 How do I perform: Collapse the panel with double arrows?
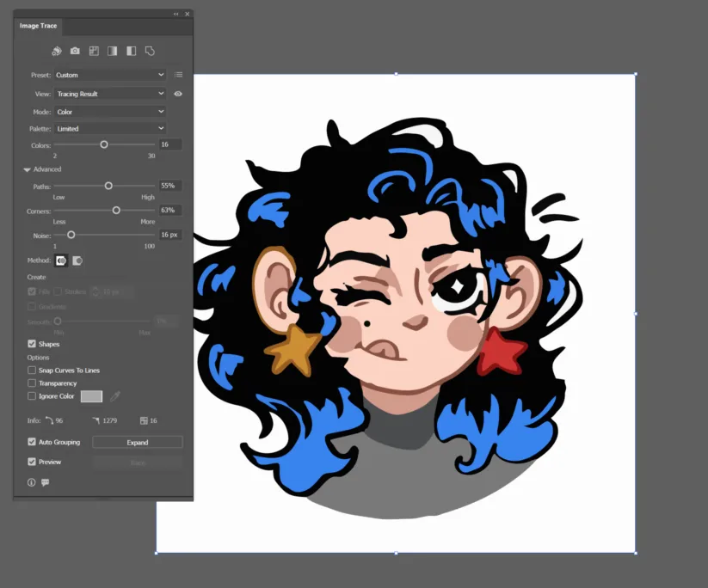[x=176, y=14]
